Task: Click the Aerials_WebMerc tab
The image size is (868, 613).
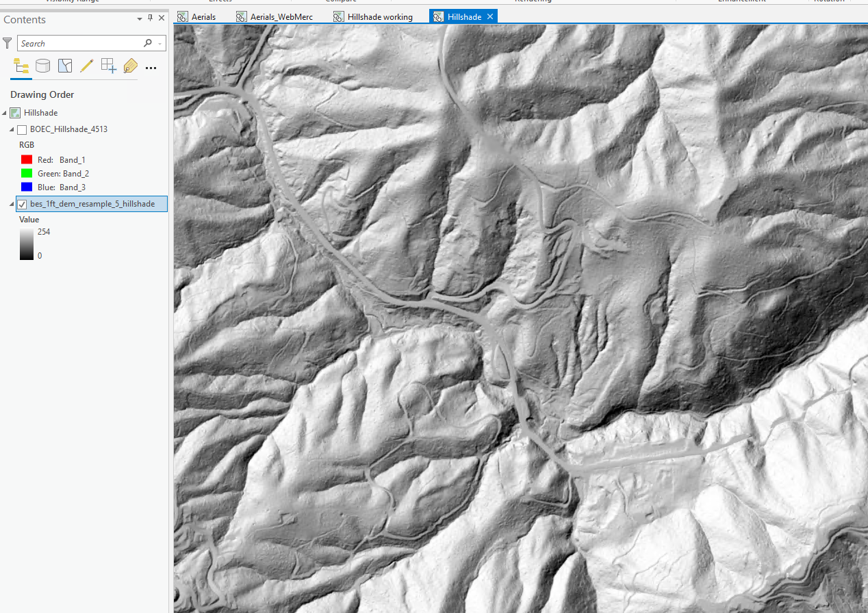Action: click(281, 16)
